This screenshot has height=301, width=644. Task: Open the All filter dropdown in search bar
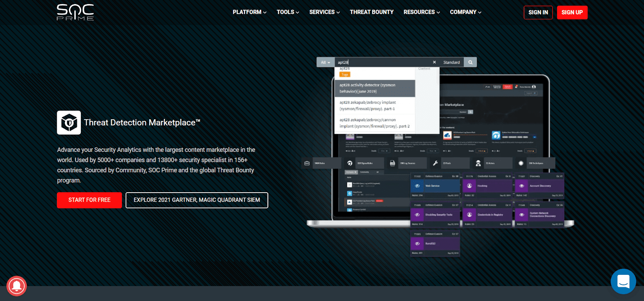coord(326,62)
